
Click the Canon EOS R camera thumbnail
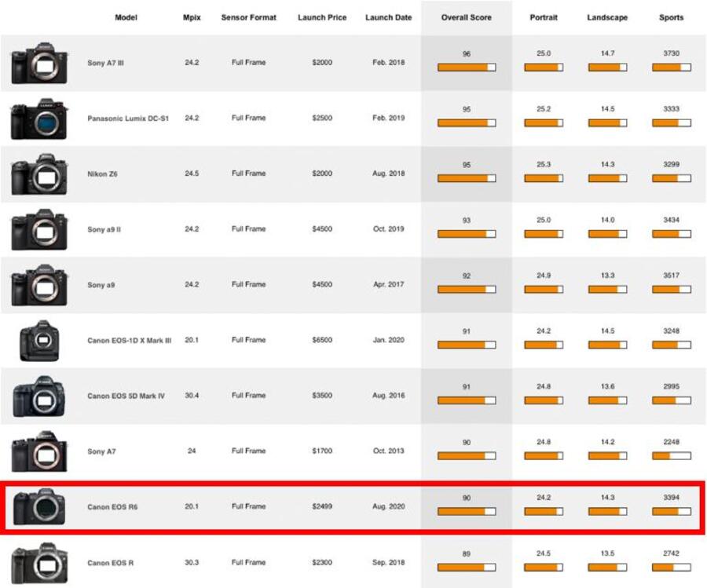(39, 563)
